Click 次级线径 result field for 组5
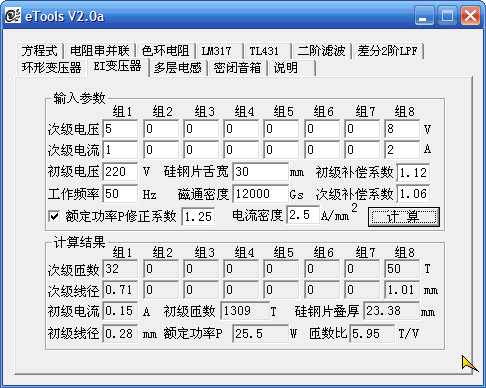Viewport: 486px width, 388px height. pos(281,290)
